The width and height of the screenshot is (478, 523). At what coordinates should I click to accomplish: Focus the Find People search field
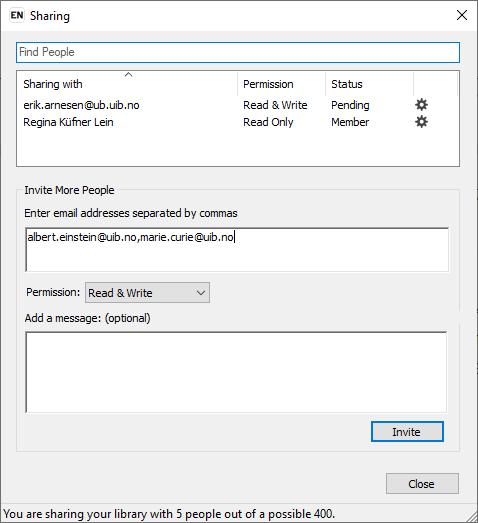coord(238,52)
